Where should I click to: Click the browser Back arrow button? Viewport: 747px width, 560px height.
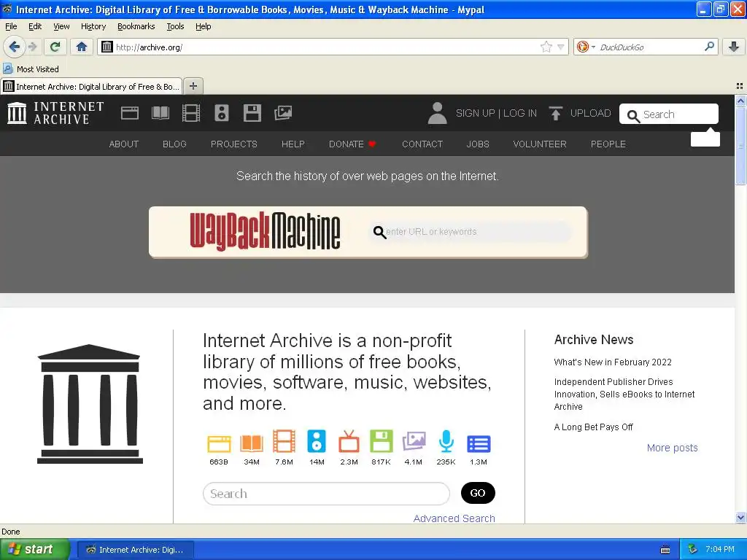point(15,47)
